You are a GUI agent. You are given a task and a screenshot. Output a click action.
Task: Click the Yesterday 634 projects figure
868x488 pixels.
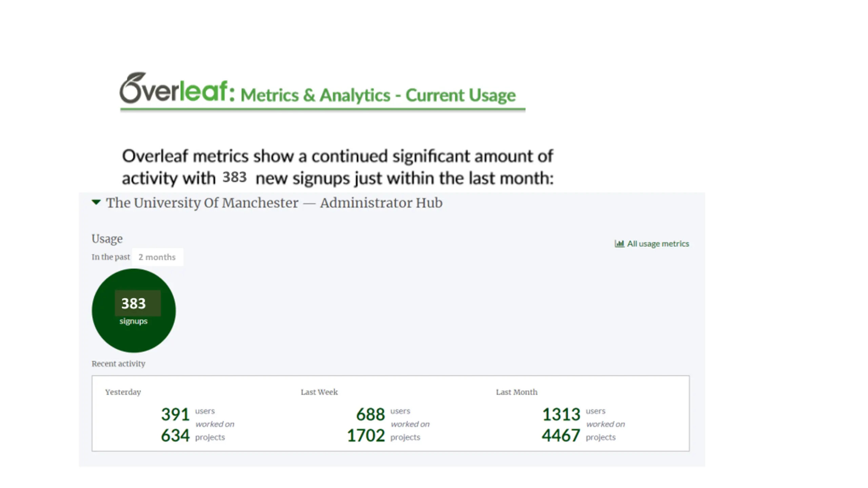point(175,435)
